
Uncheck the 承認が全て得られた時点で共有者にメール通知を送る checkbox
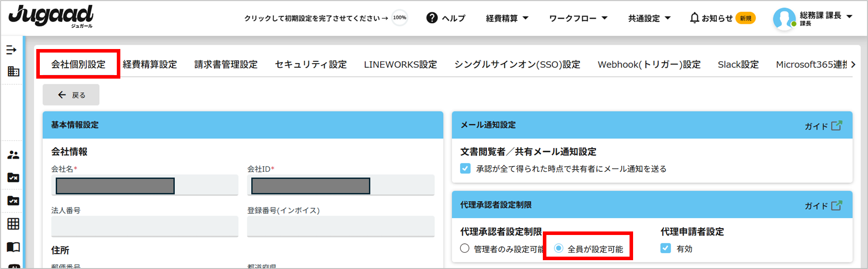[x=465, y=169]
